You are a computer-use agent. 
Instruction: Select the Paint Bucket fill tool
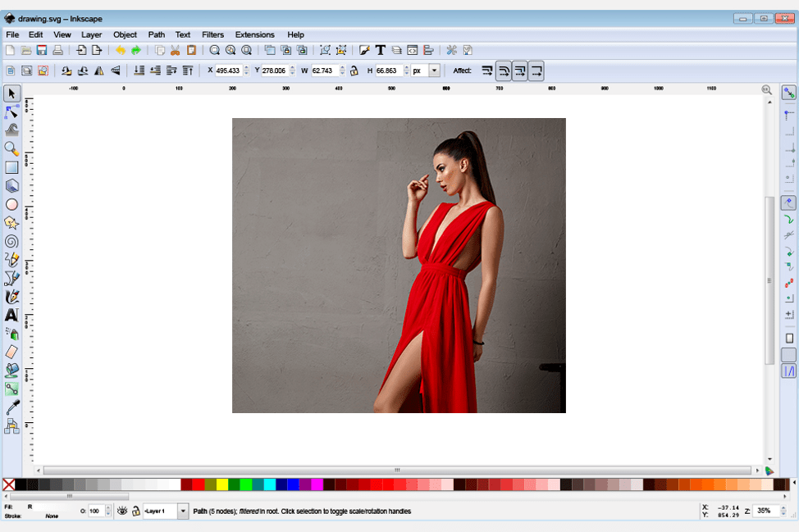click(x=11, y=371)
